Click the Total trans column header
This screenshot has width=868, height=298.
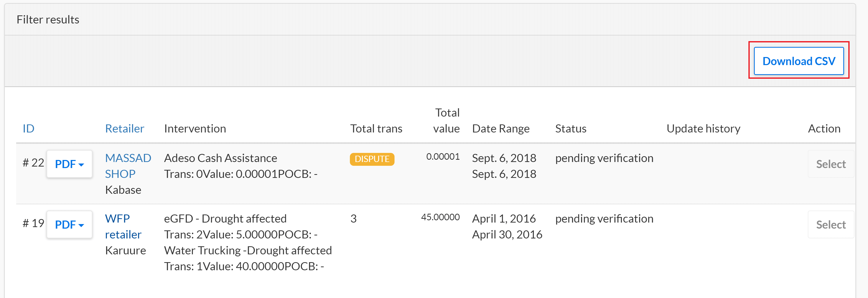376,128
